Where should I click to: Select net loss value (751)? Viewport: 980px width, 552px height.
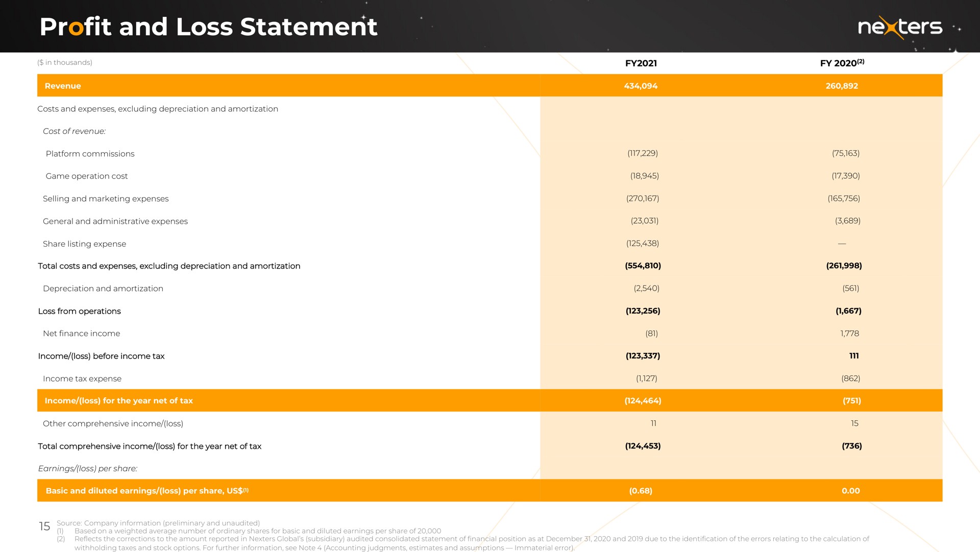click(852, 401)
